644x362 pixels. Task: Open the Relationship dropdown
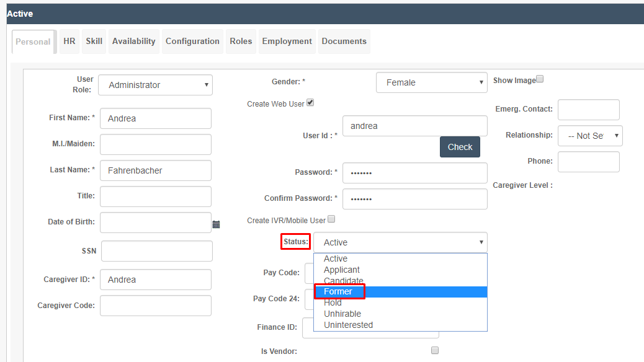[590, 136]
